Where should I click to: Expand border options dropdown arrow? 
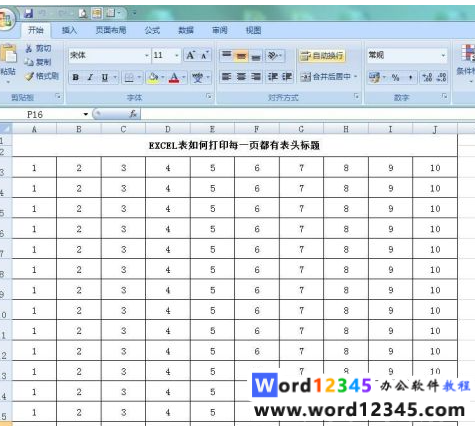coord(139,78)
